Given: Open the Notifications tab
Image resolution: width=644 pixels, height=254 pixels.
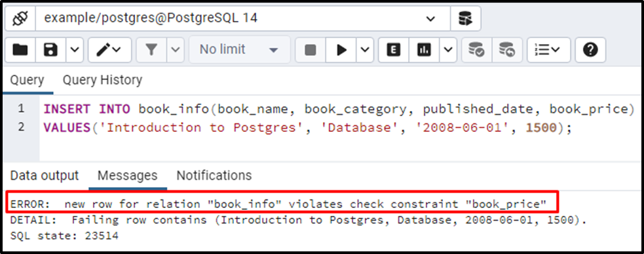Looking at the screenshot, I should coord(214,176).
